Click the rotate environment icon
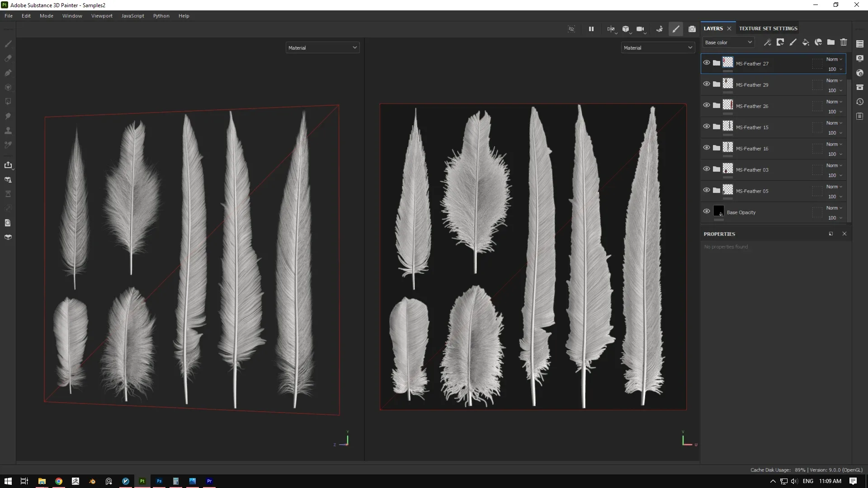The width and height of the screenshot is (868, 488). tap(660, 29)
